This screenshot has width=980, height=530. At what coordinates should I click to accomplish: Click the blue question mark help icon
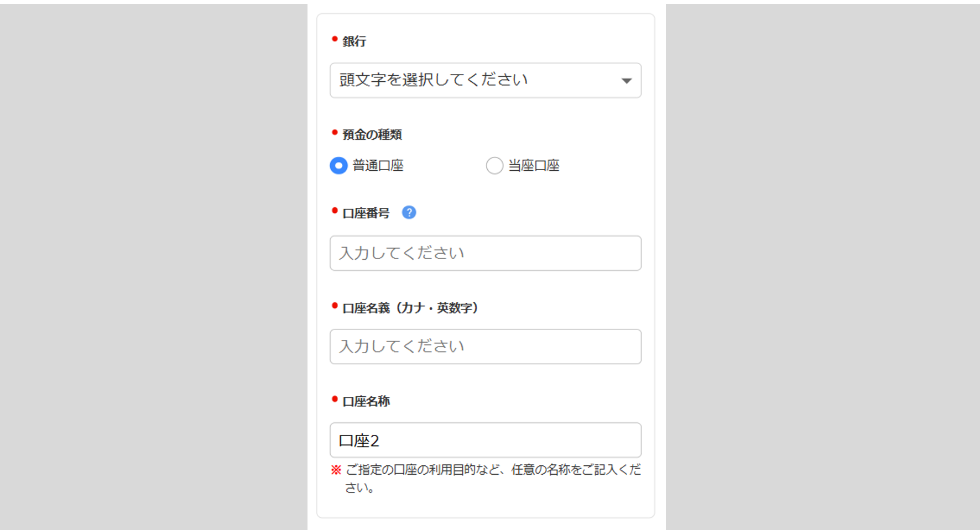[x=409, y=212]
